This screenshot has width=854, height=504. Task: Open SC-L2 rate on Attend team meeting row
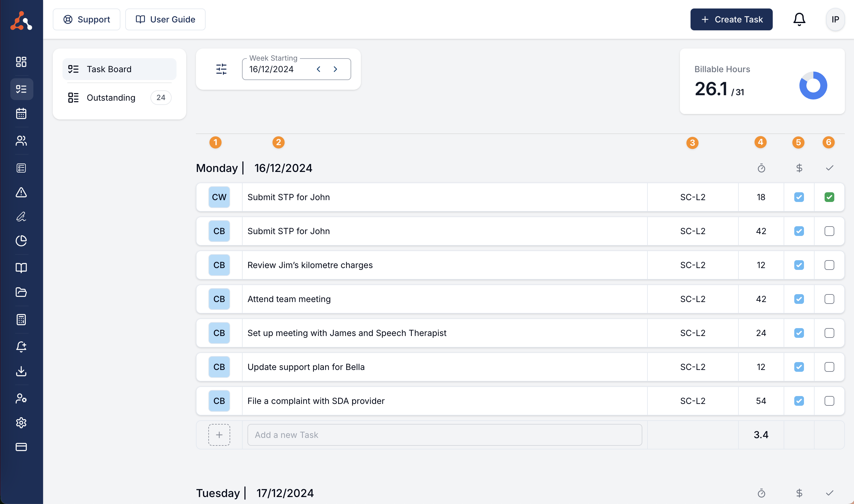click(x=693, y=299)
